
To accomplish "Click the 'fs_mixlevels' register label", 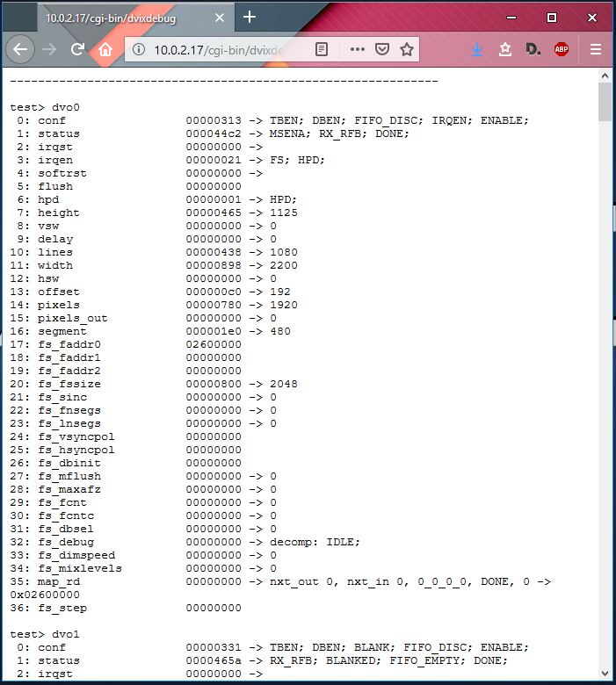I will point(80,569).
